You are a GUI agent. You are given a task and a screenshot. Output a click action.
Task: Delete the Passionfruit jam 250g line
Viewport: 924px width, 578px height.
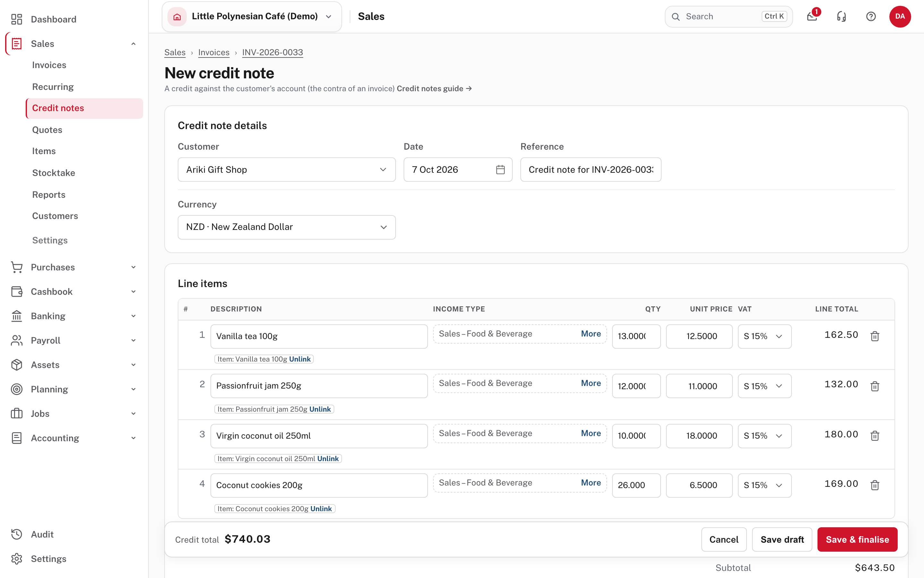click(874, 386)
